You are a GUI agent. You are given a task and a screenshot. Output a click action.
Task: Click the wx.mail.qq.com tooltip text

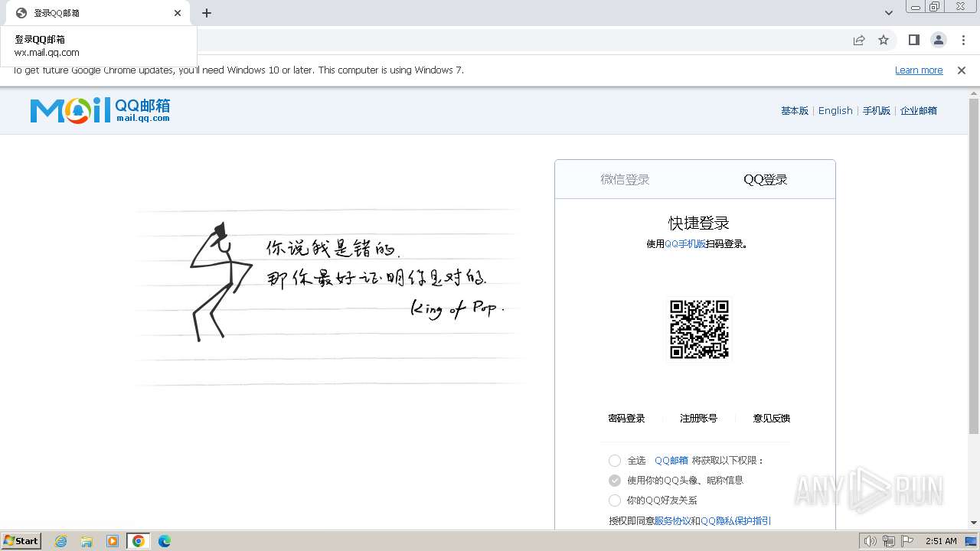(x=47, y=53)
